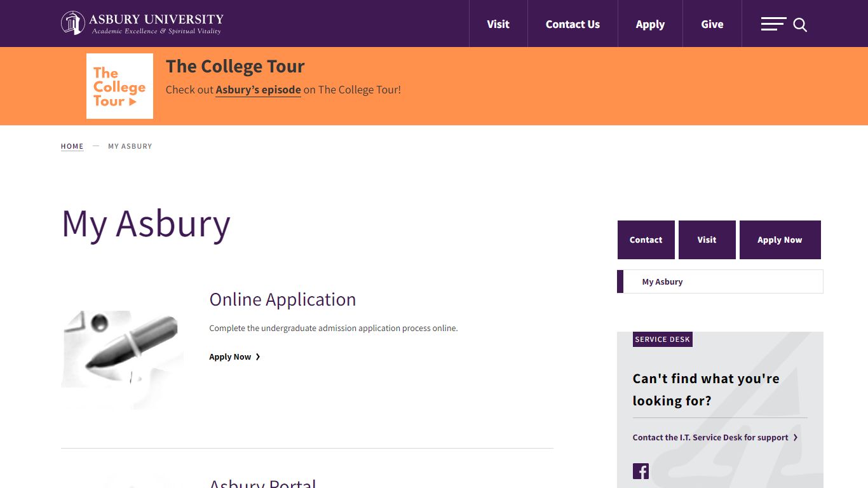
Task: Click the purple Contact button
Action: pos(646,240)
